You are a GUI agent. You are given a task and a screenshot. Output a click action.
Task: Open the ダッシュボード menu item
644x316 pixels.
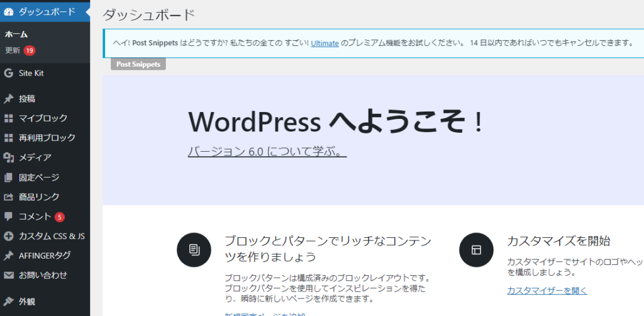click(45, 12)
